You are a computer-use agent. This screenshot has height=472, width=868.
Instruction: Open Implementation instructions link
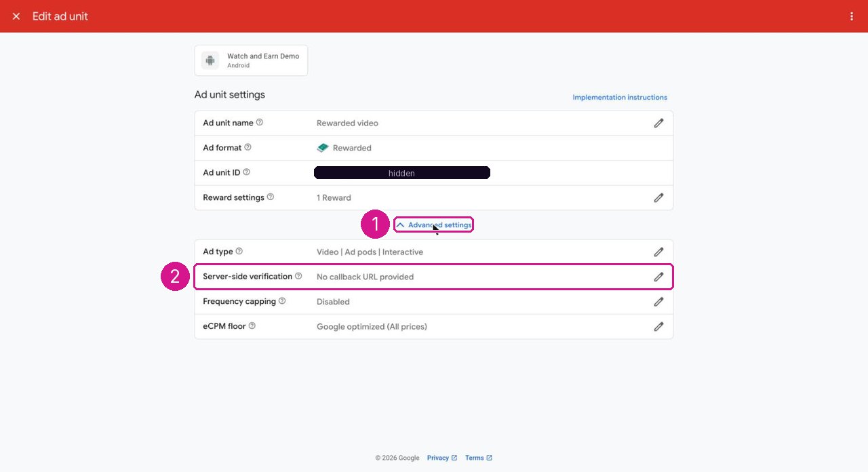click(620, 98)
